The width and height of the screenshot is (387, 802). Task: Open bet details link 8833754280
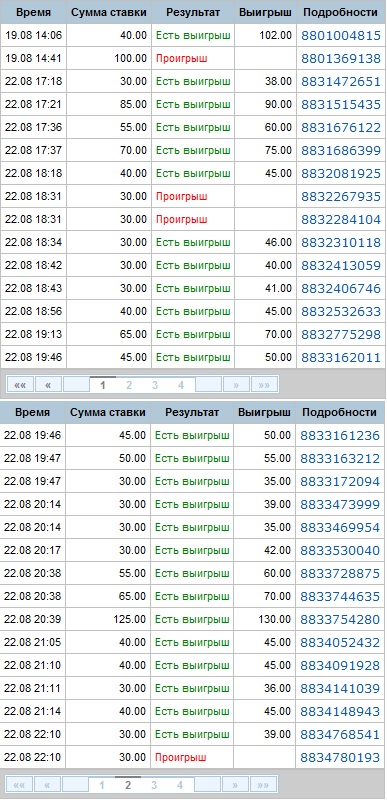click(x=340, y=620)
